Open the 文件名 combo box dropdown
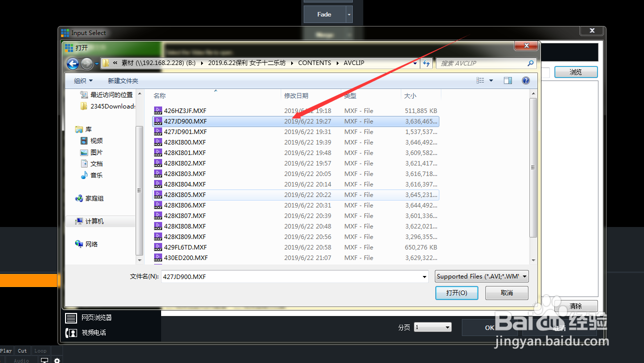Image resolution: width=644 pixels, height=363 pixels. coord(424,276)
